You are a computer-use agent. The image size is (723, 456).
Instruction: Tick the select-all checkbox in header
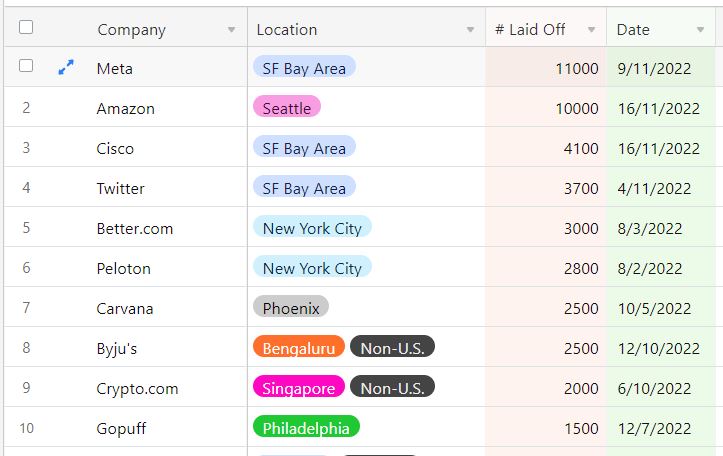point(26,27)
